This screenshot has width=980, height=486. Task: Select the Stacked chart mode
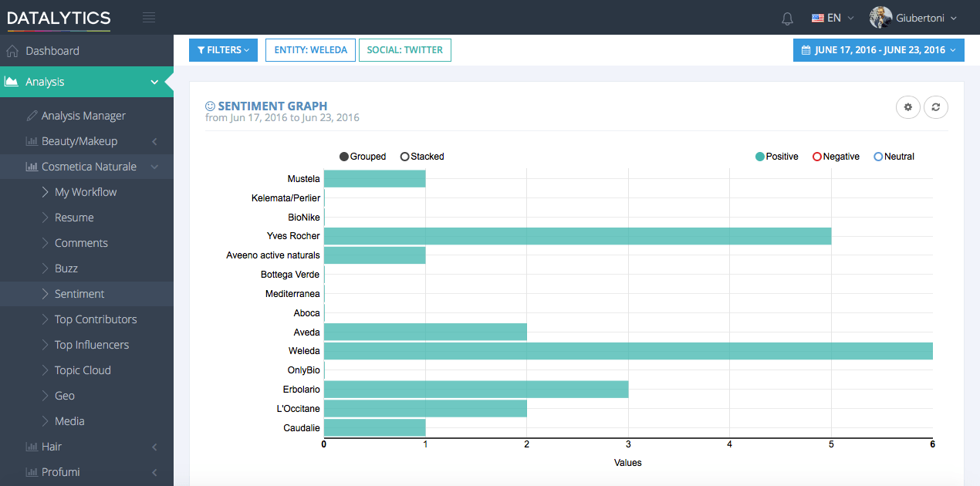point(422,157)
